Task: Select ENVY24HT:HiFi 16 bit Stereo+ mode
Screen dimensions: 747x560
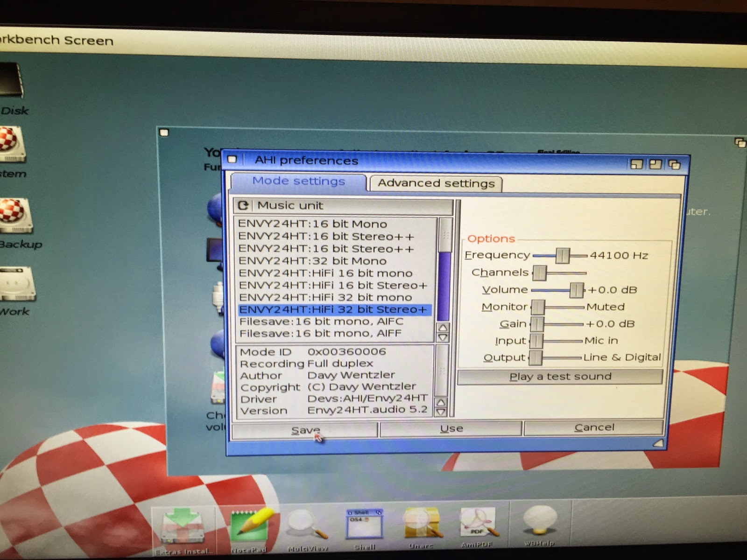Action: click(x=333, y=285)
